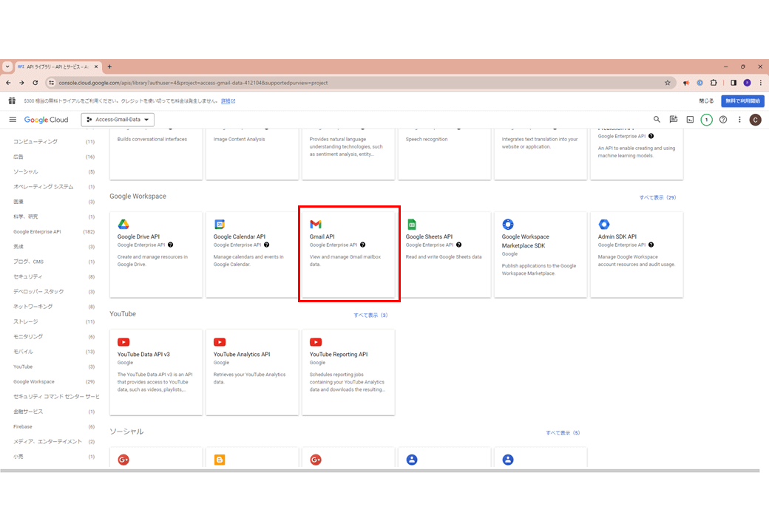Viewport: 769px width, 532px height.
Task: Click the Google Drive API icon
Action: point(123,225)
